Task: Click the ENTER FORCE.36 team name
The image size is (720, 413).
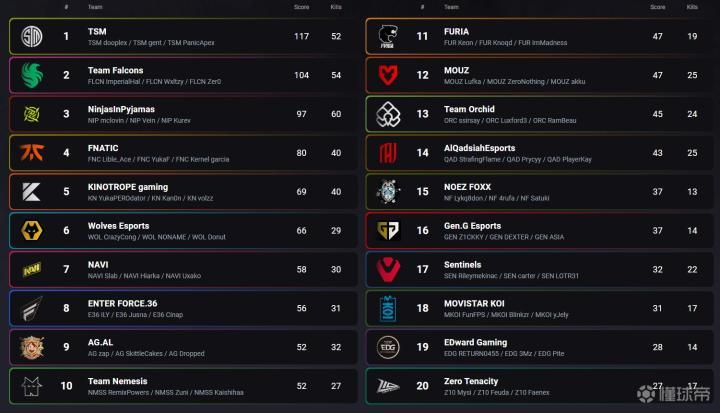Action: click(x=124, y=303)
